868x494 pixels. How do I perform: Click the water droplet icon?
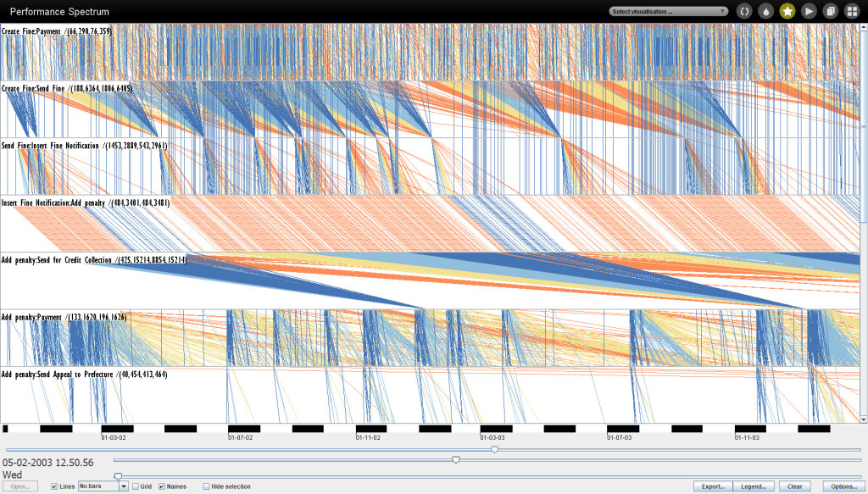pyautogui.click(x=766, y=11)
